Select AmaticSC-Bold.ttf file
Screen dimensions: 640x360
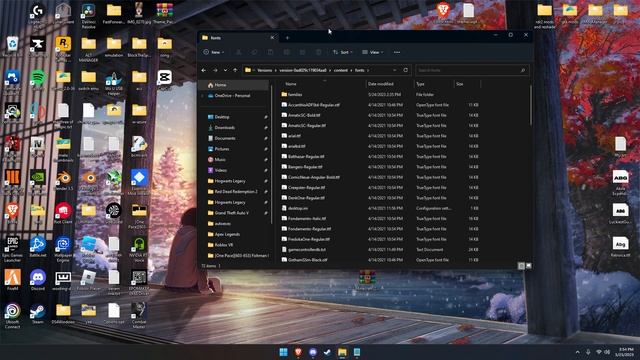[380, 115]
